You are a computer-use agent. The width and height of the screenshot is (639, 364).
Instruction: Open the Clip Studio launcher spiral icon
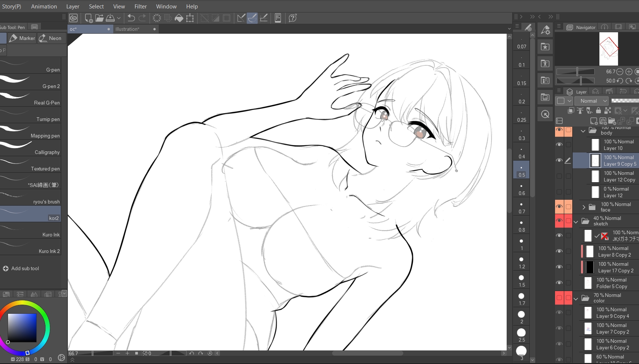[x=73, y=18]
